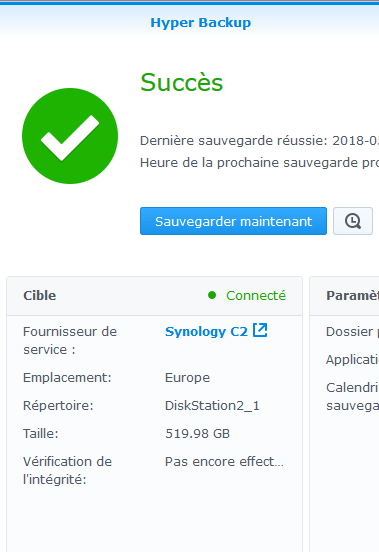The height and width of the screenshot is (552, 379).
Task: Select the DiskStation2_1 directory value
Action: (212, 406)
